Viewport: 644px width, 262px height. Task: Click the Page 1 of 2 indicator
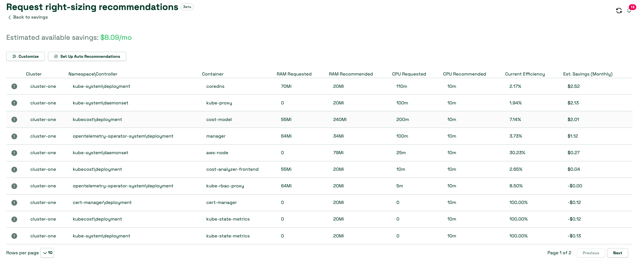coord(559,253)
